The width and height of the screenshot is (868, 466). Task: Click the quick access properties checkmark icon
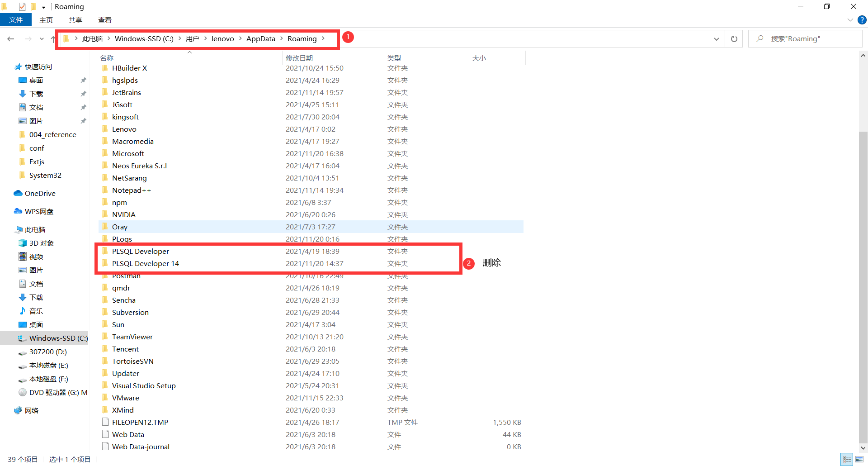[22, 6]
